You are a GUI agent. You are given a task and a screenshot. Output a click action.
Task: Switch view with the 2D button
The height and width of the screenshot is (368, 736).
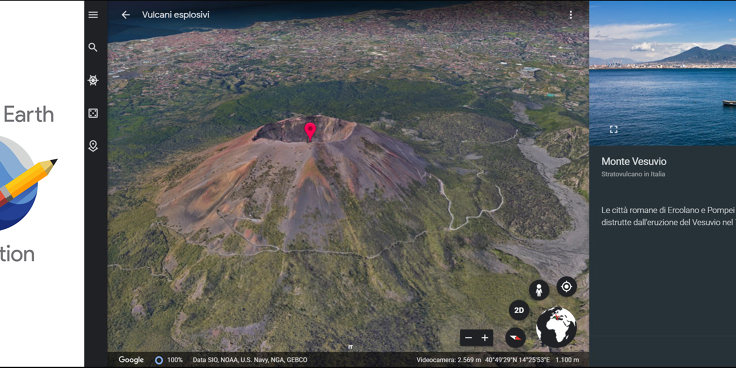pyautogui.click(x=519, y=310)
